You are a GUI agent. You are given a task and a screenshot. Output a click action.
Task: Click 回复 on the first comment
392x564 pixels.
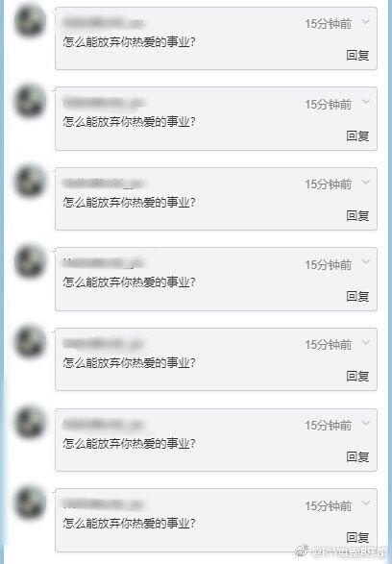(x=357, y=56)
